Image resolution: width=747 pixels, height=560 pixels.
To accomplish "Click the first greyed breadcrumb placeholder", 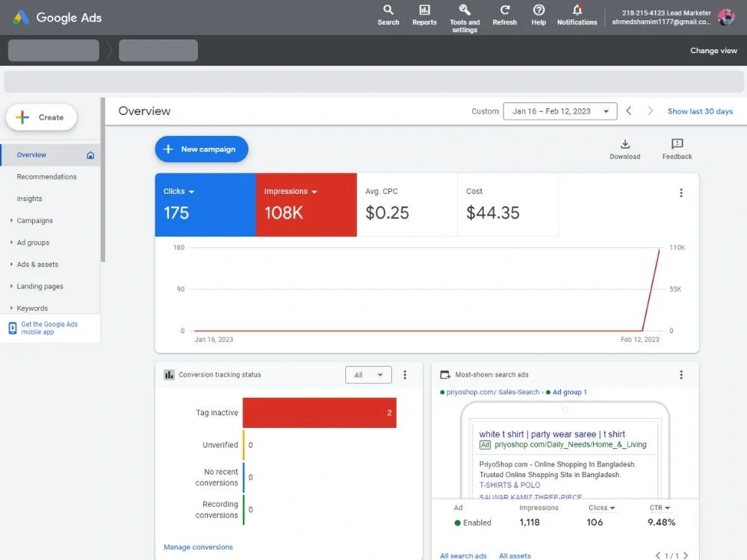I will pos(53,51).
